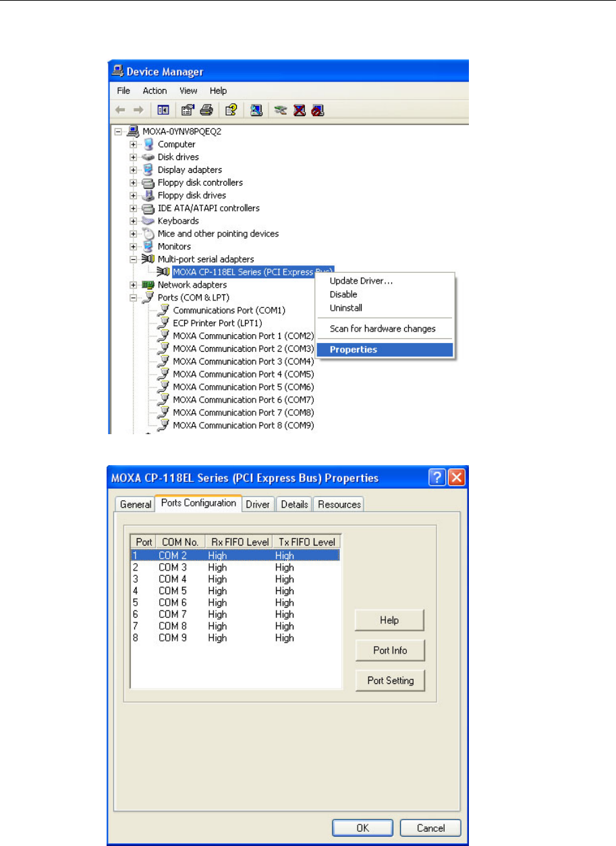Collapse the Multi-port serial adapters node
This screenshot has height=846, width=616.
click(134, 259)
